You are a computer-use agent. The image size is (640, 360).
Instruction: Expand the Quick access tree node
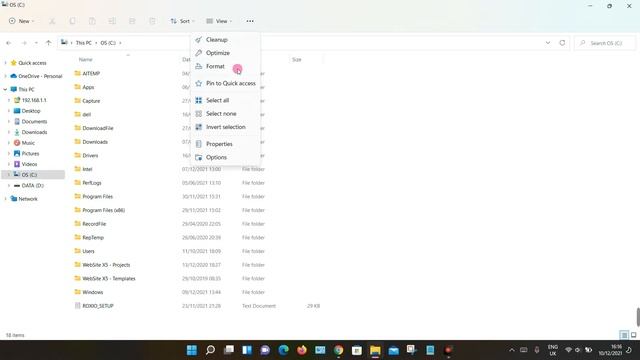pyautogui.click(x=5, y=63)
